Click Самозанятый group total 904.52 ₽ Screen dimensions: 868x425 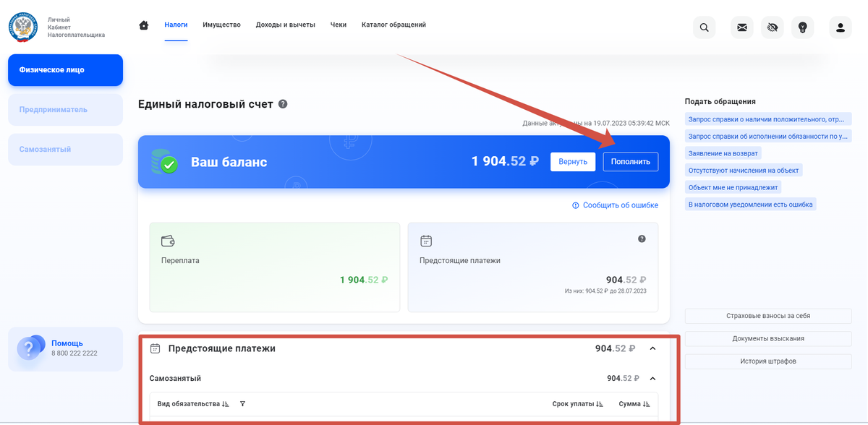[x=624, y=378]
